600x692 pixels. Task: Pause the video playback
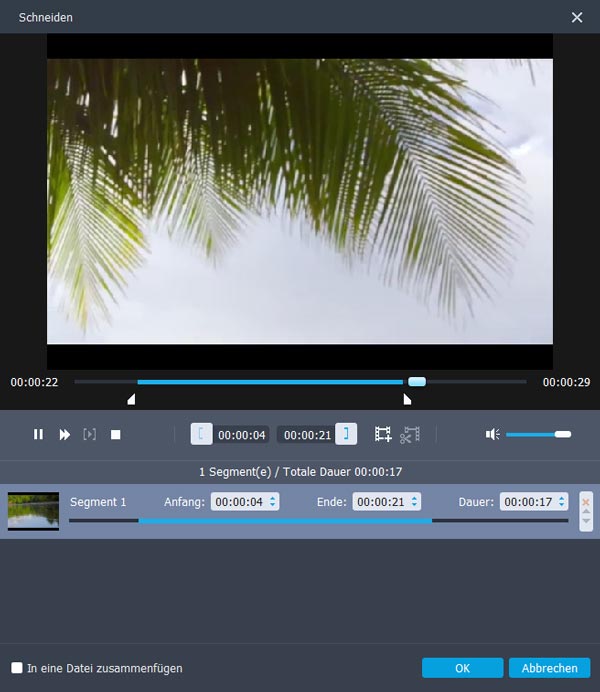tap(38, 435)
